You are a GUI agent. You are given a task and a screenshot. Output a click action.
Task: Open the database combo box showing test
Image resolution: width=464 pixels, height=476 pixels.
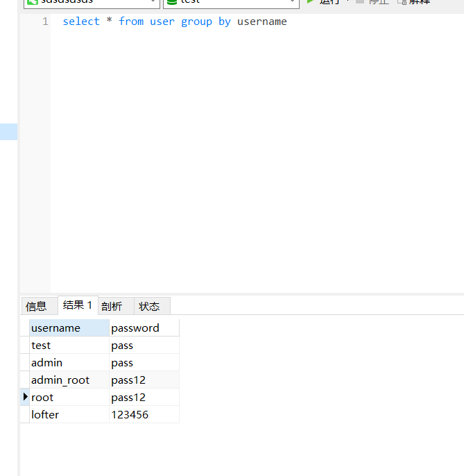click(231, 3)
